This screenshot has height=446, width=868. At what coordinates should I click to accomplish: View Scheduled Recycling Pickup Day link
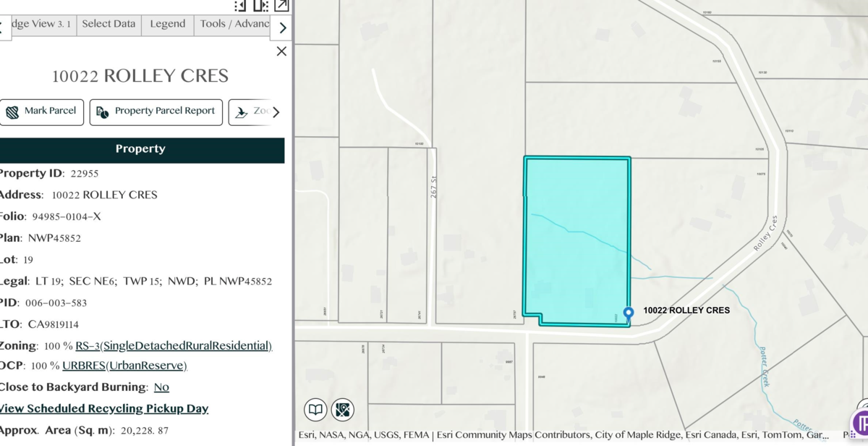[x=103, y=408]
